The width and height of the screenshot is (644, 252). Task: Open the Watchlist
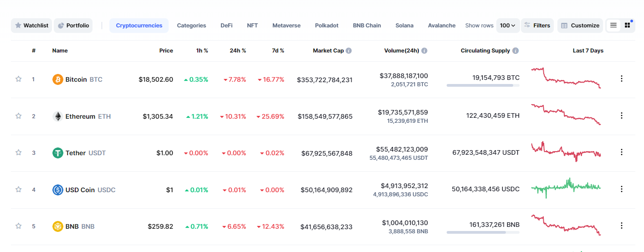pyautogui.click(x=31, y=26)
